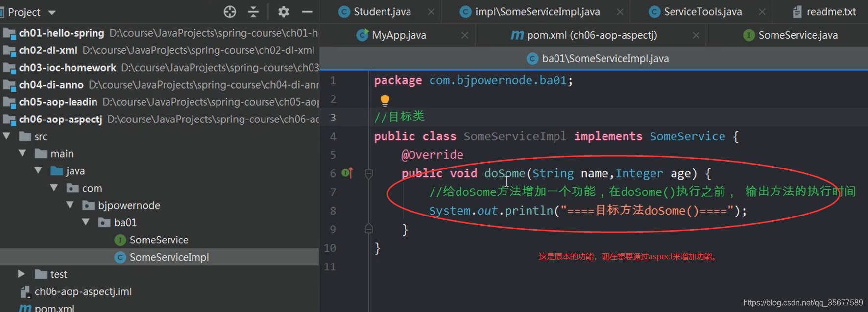Image resolution: width=868 pixels, height=312 pixels.
Task: Click the SomeServiceImpl class name in line 4
Action: pos(515,136)
